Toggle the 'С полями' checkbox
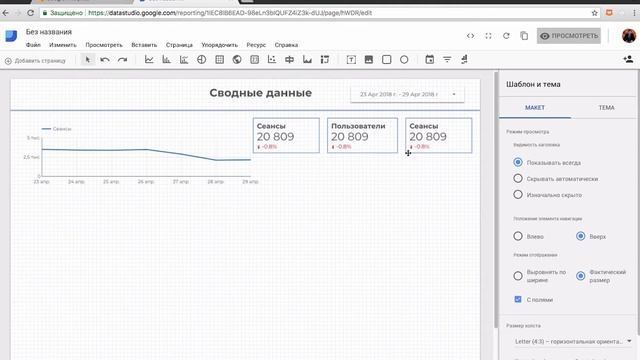This screenshot has width=640, height=360. tap(518, 299)
